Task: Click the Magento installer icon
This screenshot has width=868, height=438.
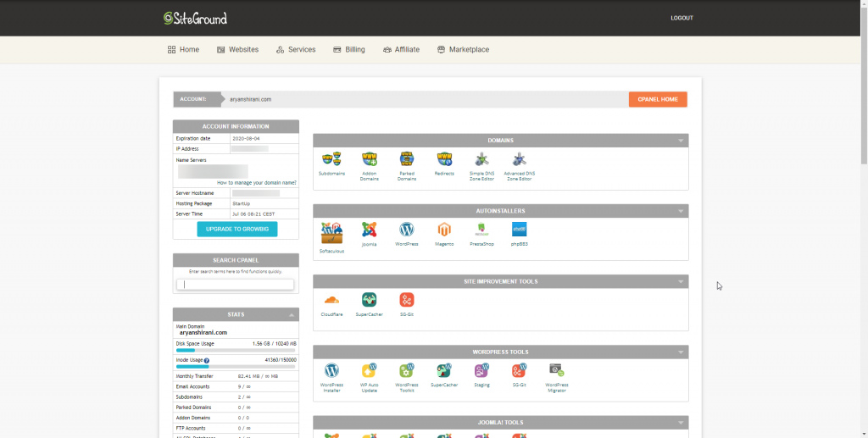Action: (444, 230)
